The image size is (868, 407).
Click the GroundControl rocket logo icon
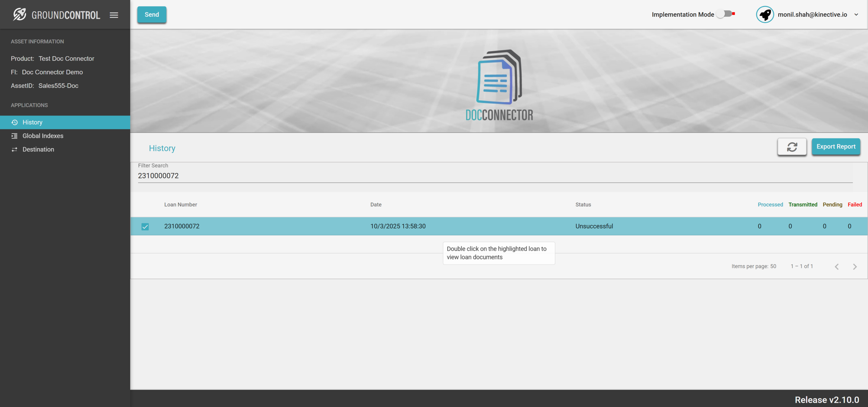coord(20,15)
